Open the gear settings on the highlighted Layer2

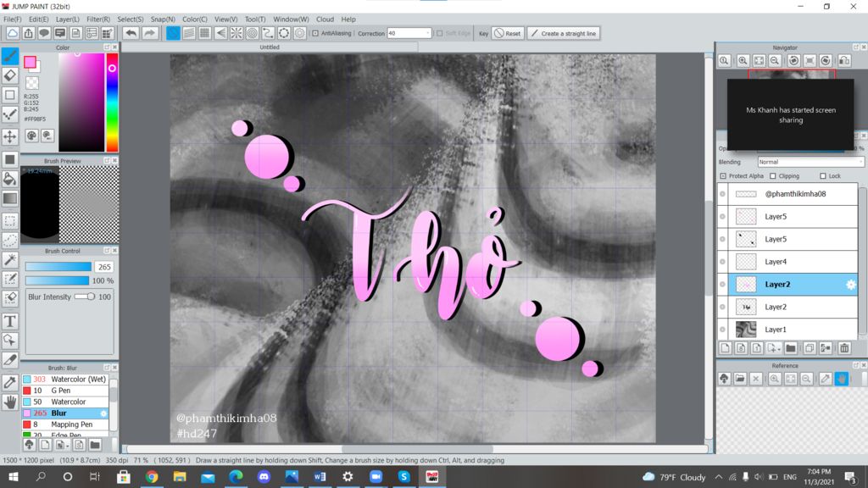(850, 285)
